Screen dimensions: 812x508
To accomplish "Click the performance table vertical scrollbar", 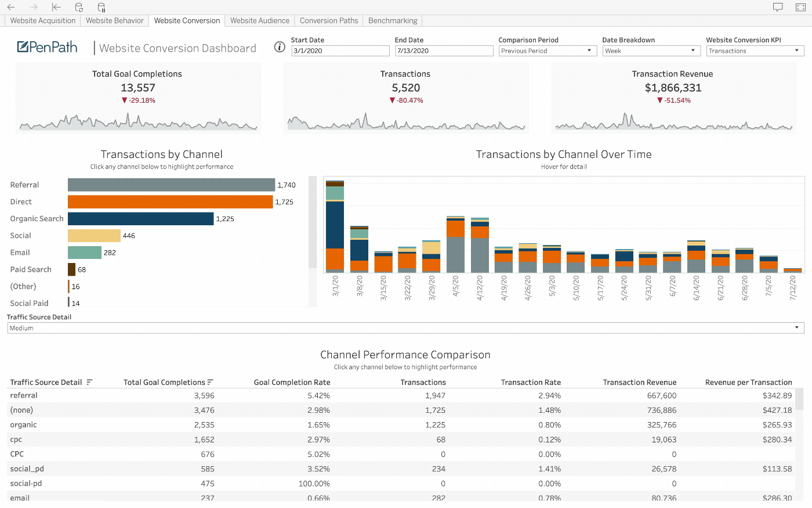I will [x=799, y=399].
